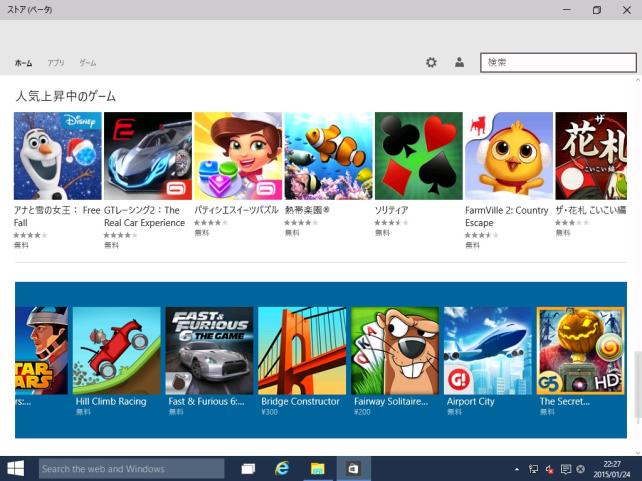
Task: Click the Hill Climb Racing label
Action: (x=111, y=401)
